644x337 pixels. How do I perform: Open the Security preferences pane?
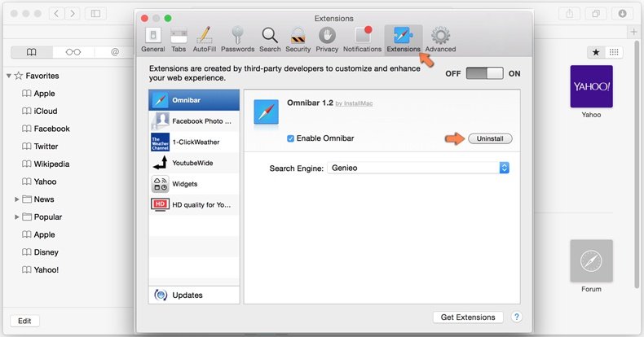[298, 40]
